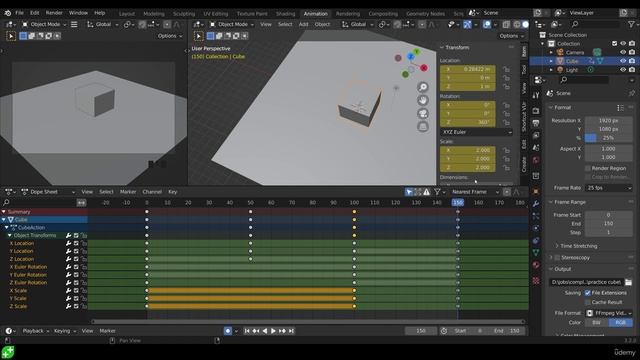Open Dope Sheet filters funnel icon
The width and height of the screenshot is (640, 360).
point(437,192)
